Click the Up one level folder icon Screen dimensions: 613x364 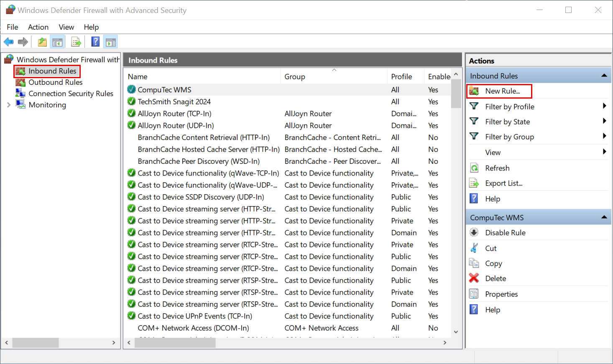(x=42, y=42)
